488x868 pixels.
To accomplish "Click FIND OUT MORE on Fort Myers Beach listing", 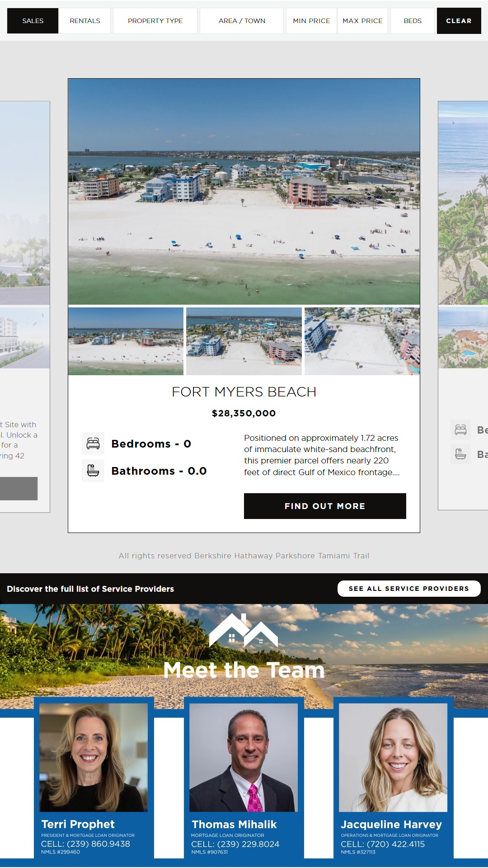I will pos(325,506).
